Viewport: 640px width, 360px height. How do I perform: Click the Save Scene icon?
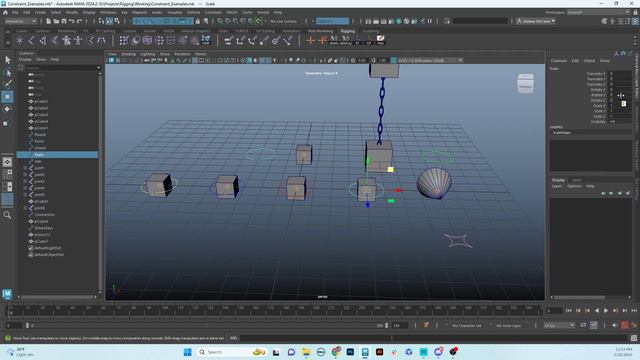click(64, 21)
